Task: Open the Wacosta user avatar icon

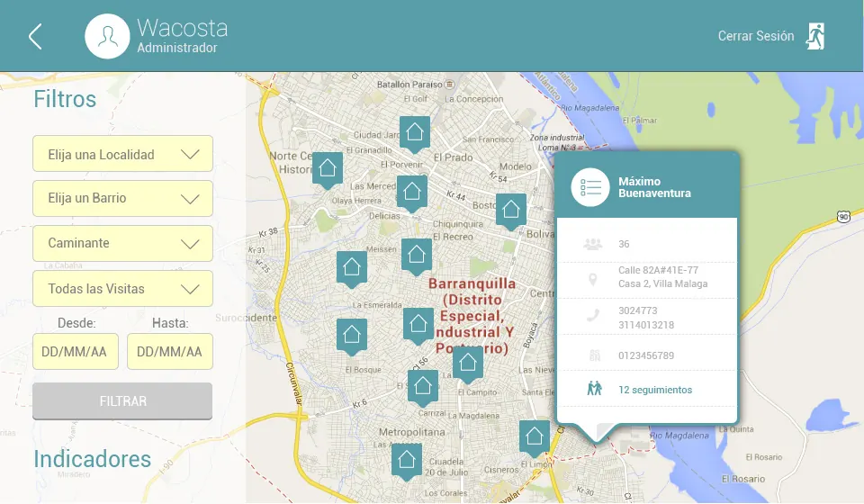Action: click(x=107, y=36)
